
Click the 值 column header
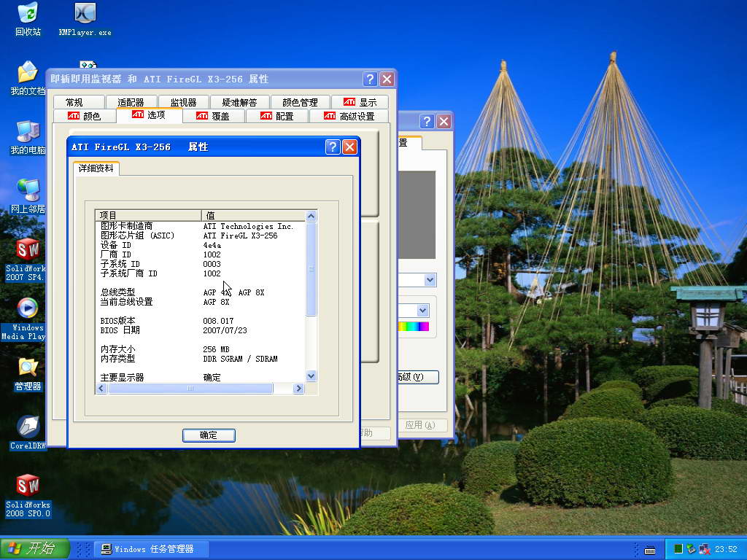[x=253, y=215]
